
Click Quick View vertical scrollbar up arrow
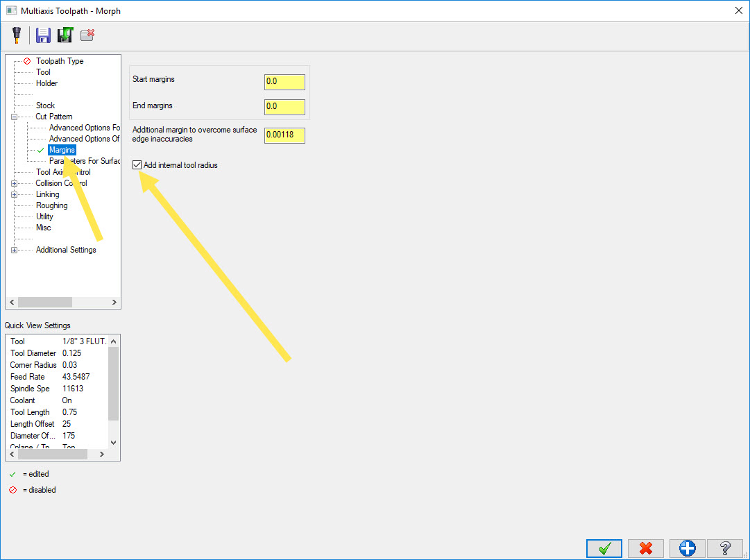coord(113,341)
